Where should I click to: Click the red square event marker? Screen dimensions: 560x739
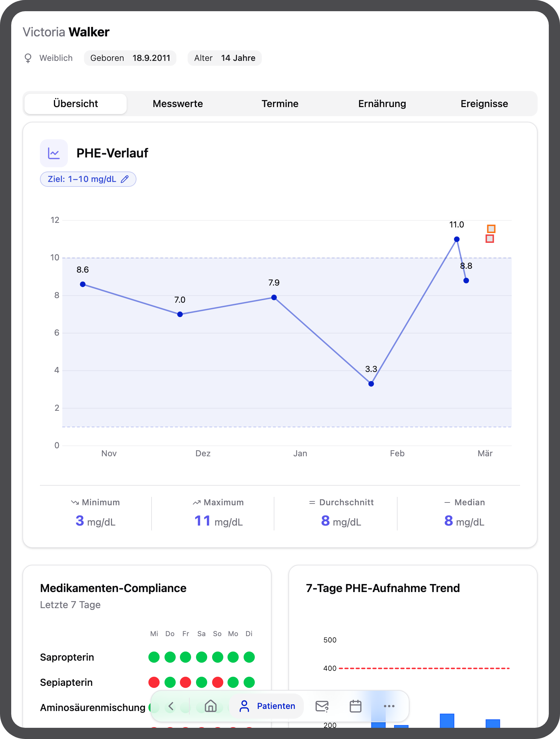[490, 239]
